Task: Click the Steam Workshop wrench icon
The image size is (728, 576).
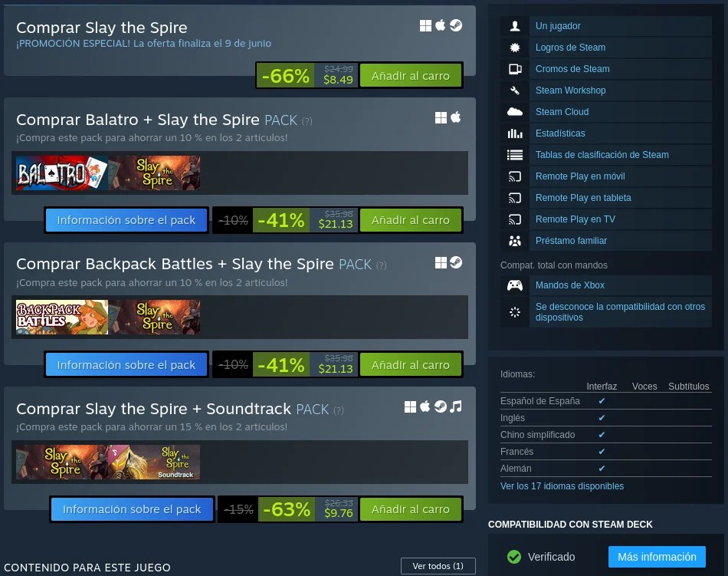Action: click(x=514, y=91)
